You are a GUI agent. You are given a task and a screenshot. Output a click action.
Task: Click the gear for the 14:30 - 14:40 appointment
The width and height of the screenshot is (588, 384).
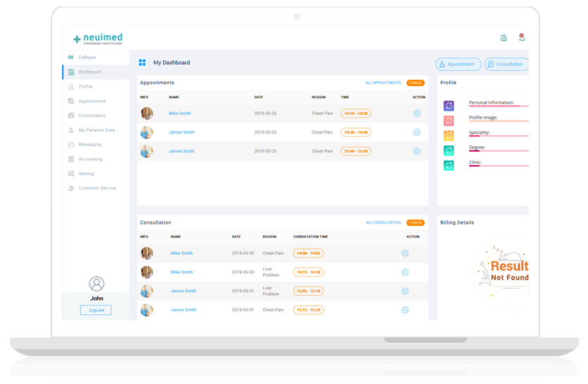coord(417,132)
